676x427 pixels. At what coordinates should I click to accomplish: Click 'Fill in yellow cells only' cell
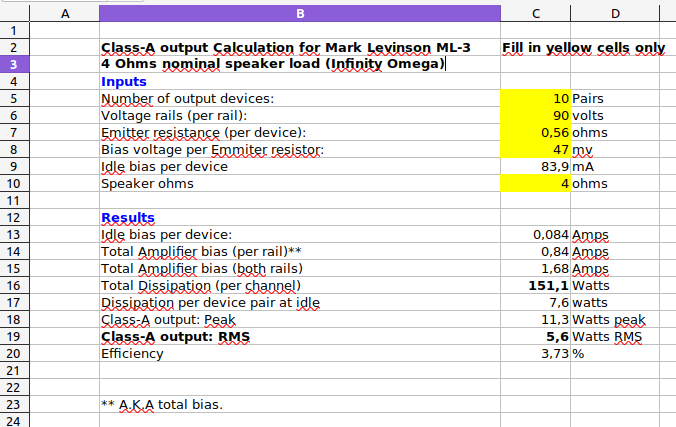pyautogui.click(x=584, y=47)
